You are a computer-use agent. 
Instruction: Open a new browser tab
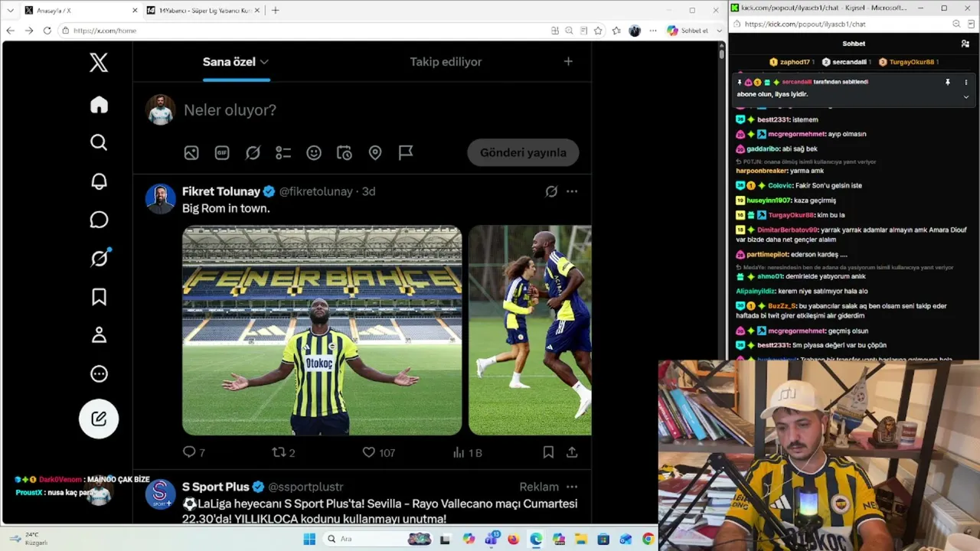point(276,10)
